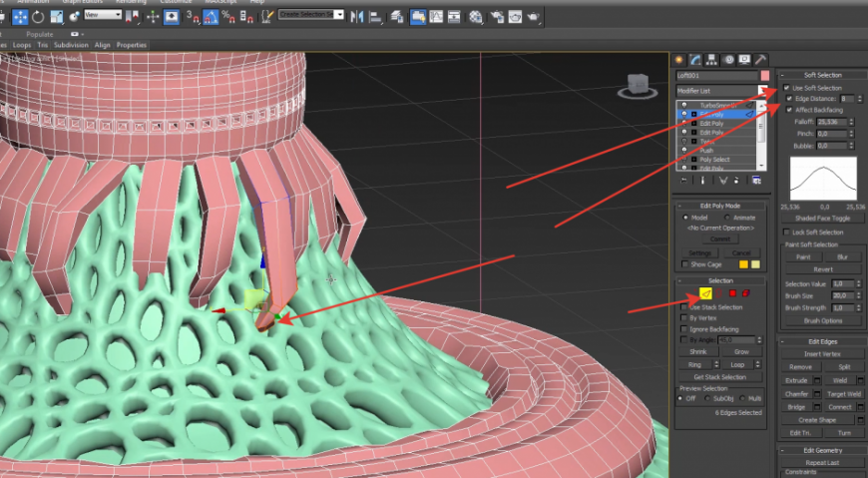
Task: Click Use Pivot Point Center icon
Action: point(133,17)
